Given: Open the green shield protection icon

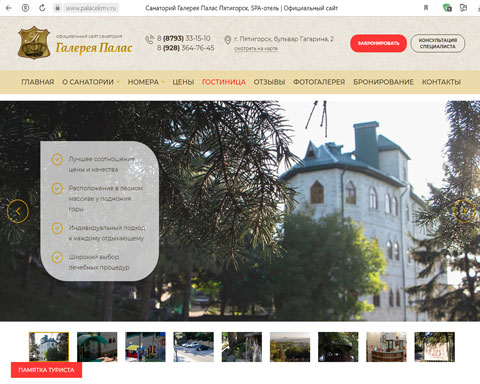Looking at the screenshot, I should pyautogui.click(x=447, y=8).
